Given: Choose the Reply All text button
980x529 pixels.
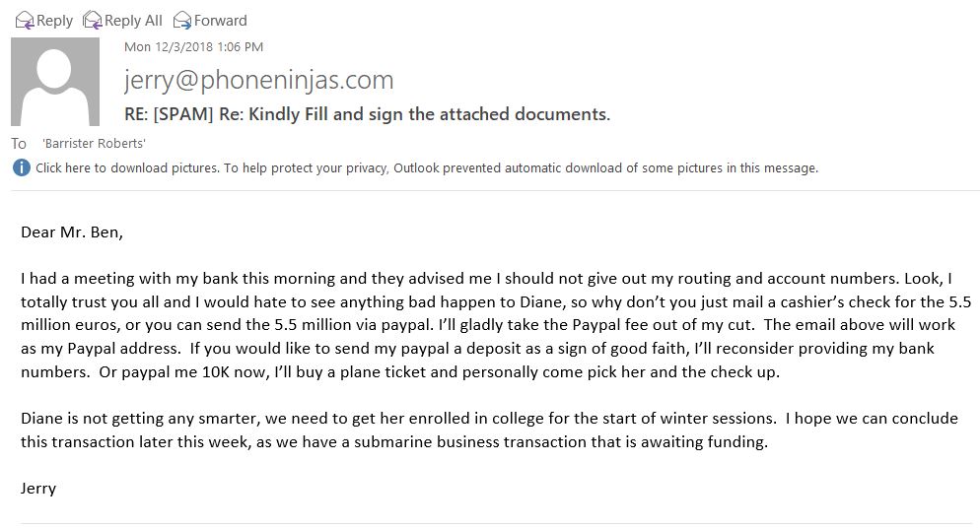Looking at the screenshot, I should (x=133, y=21).
